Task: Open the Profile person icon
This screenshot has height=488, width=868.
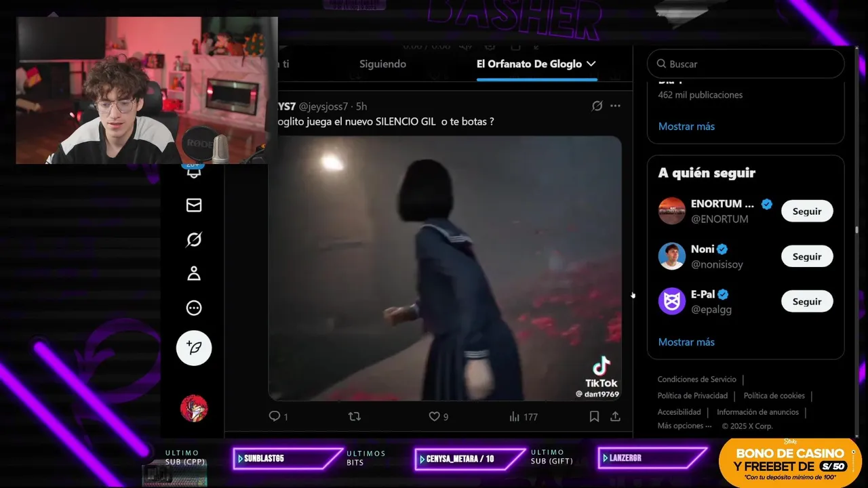Action: [194, 274]
